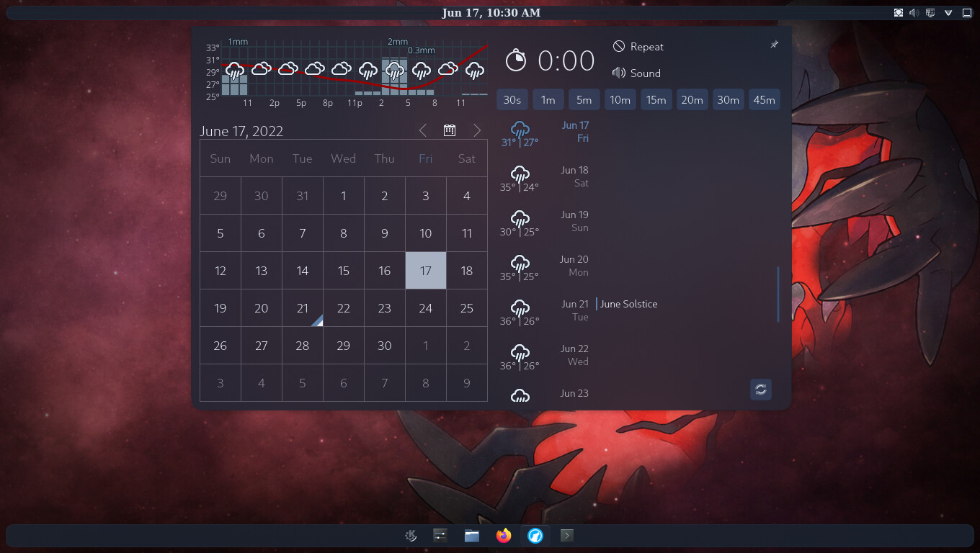Start a 10m timer
This screenshot has height=553, width=980.
[x=620, y=99]
